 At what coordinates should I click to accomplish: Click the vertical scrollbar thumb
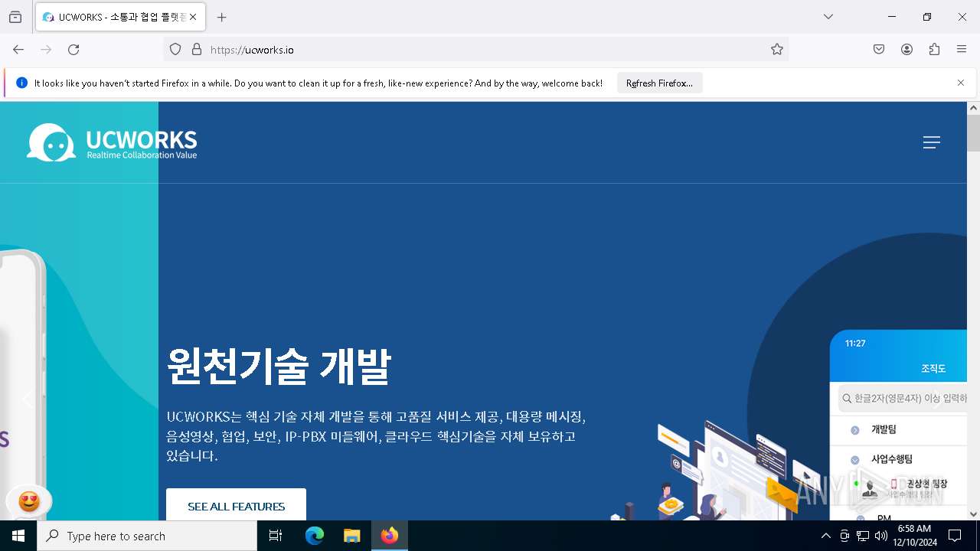(x=973, y=133)
